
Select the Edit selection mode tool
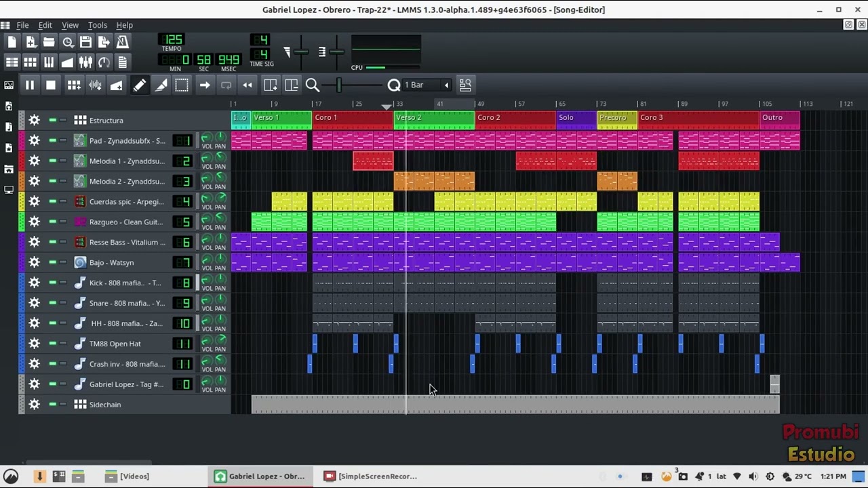[x=182, y=85]
